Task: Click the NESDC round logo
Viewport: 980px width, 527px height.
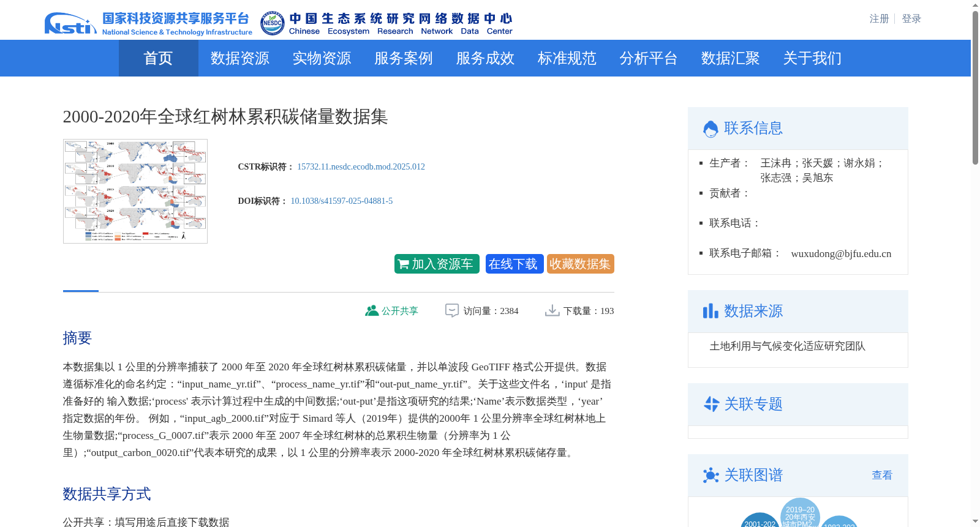Action: pos(272,23)
